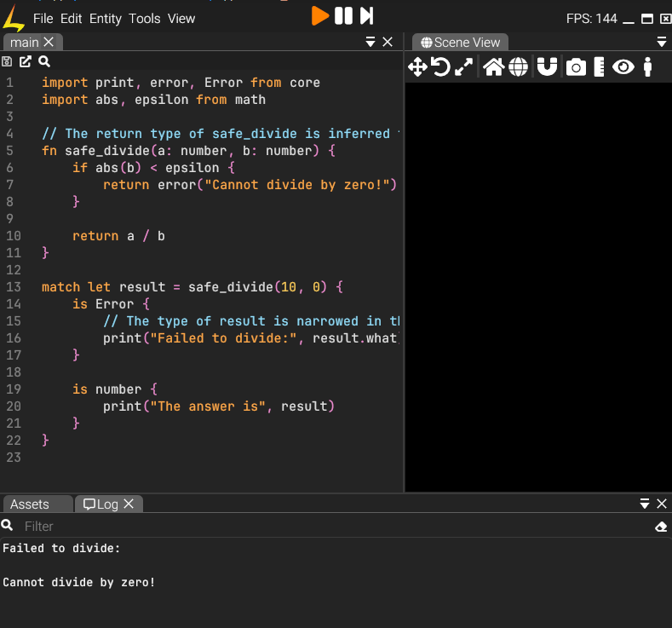This screenshot has width=672, height=628.
Task: Toggle world space globe icon
Action: (518, 67)
